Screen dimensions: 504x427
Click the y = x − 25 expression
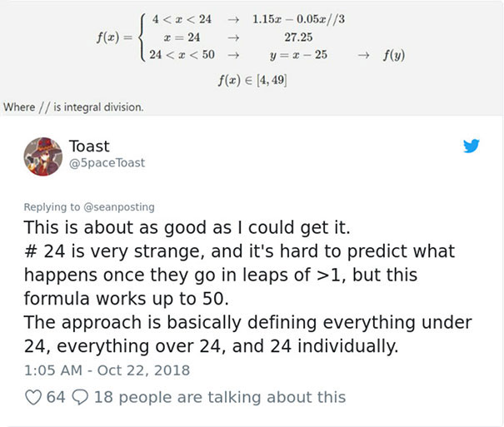click(x=298, y=55)
